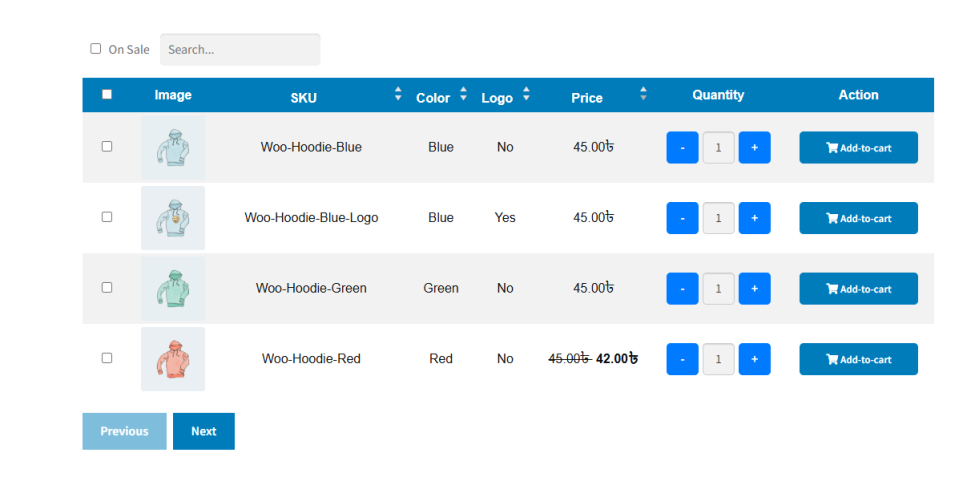
Task: Open the red hoodie product image
Action: pyautogui.click(x=173, y=359)
